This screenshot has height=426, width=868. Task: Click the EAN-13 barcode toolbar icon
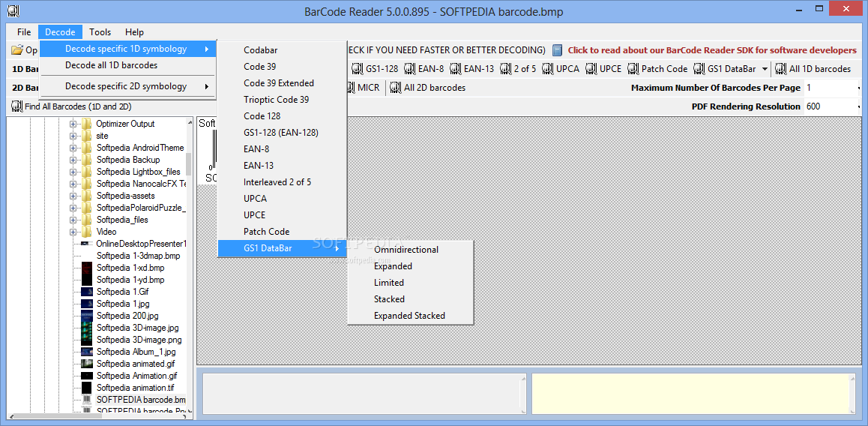click(456, 69)
